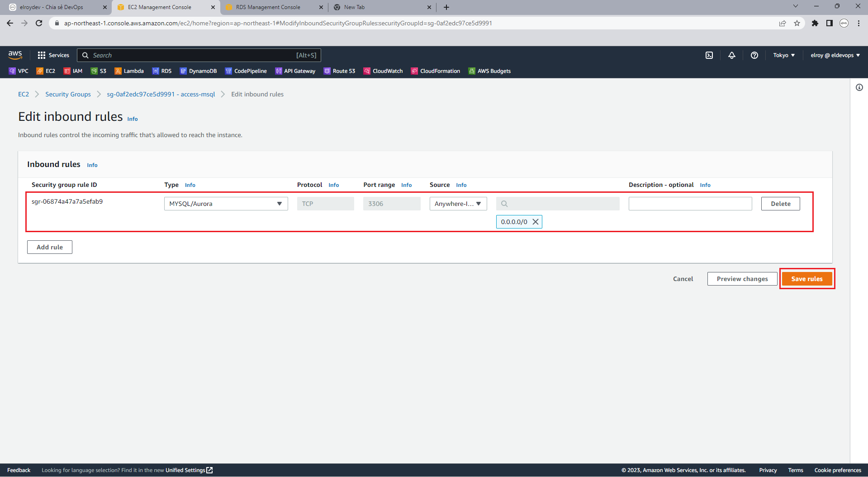
Task: Open S3 shortcut in favorites bar
Action: (x=99, y=71)
